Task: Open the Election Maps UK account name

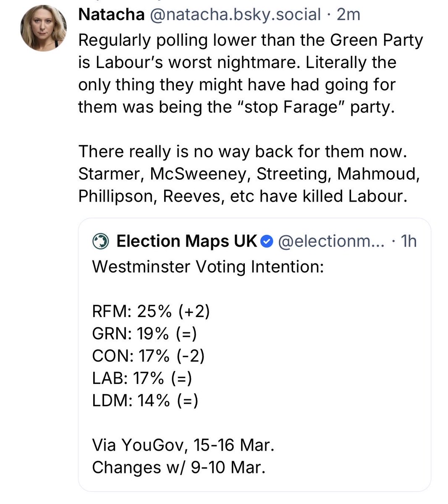Action: click(186, 241)
